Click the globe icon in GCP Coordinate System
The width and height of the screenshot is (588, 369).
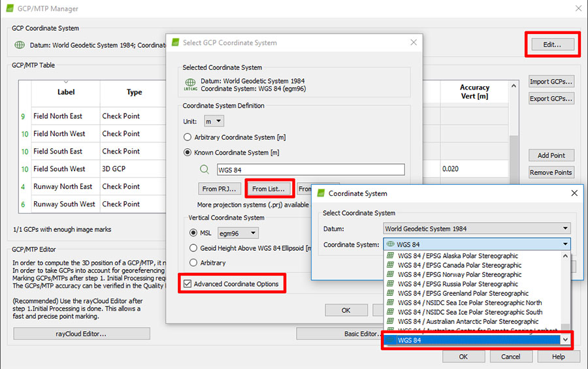[x=20, y=45]
